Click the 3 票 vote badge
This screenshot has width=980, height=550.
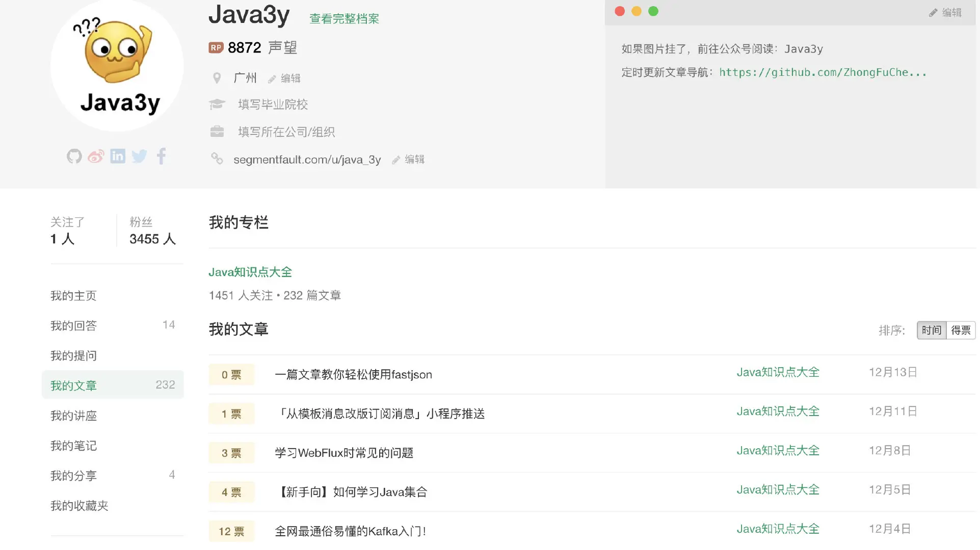(x=231, y=453)
